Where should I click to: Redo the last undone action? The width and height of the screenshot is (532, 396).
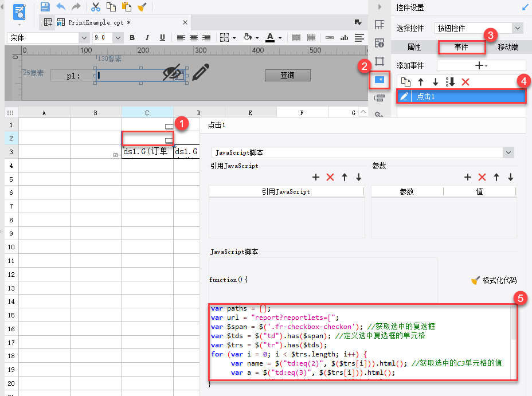pos(76,7)
